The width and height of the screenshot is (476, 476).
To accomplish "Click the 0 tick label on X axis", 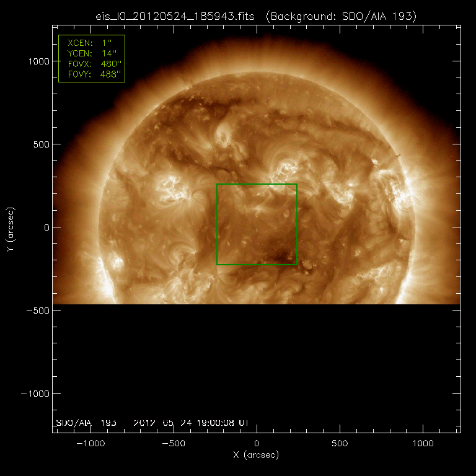I will (257, 444).
